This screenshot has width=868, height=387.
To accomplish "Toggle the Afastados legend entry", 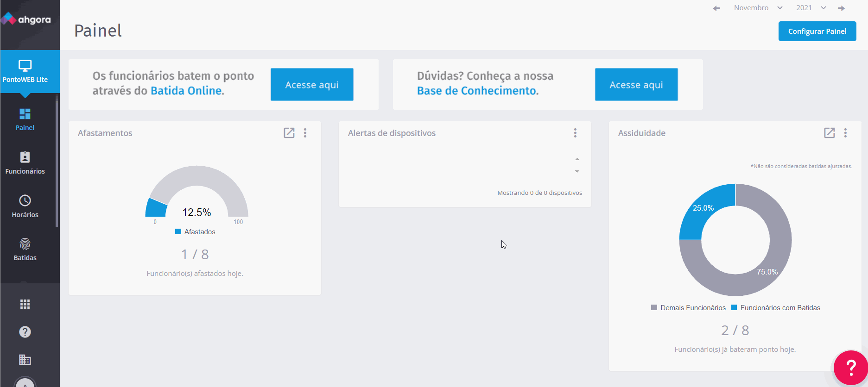I will tap(195, 232).
